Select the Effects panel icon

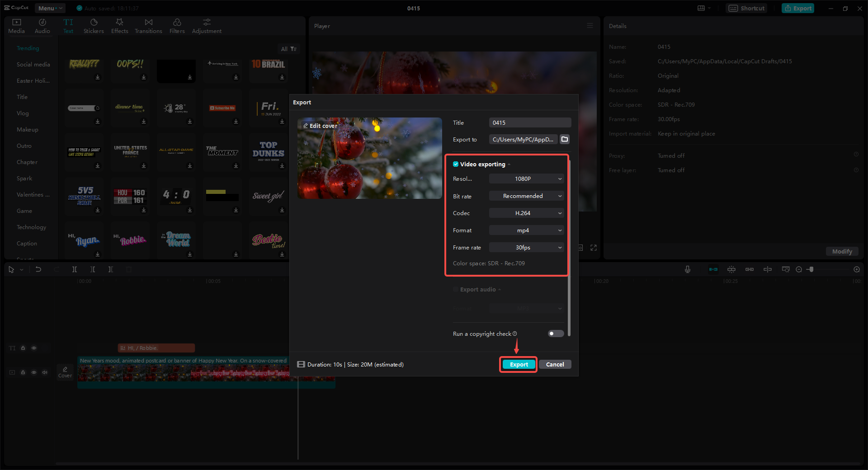tap(119, 25)
